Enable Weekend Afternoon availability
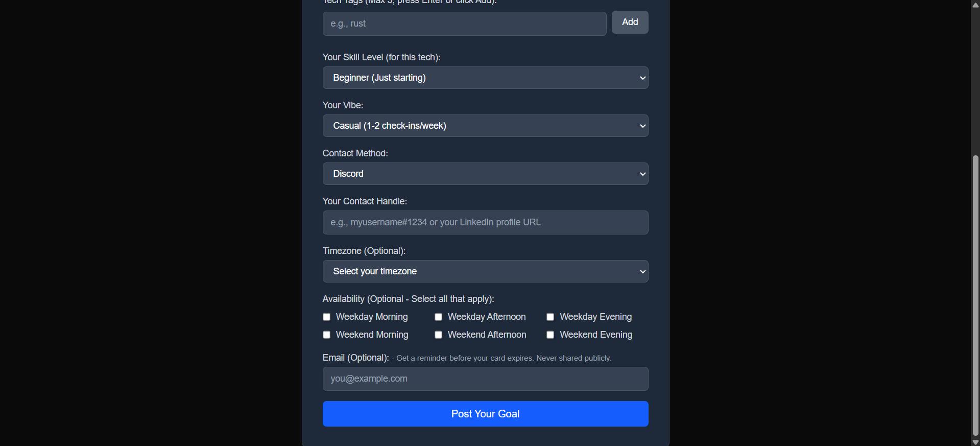This screenshot has height=446, width=980. pyautogui.click(x=438, y=335)
